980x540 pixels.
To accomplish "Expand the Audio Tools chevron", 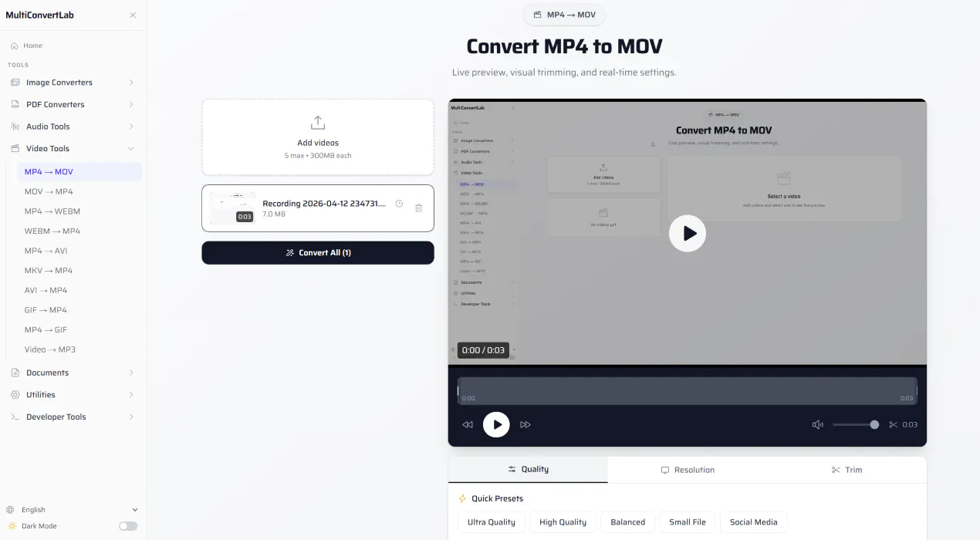I will tap(131, 127).
